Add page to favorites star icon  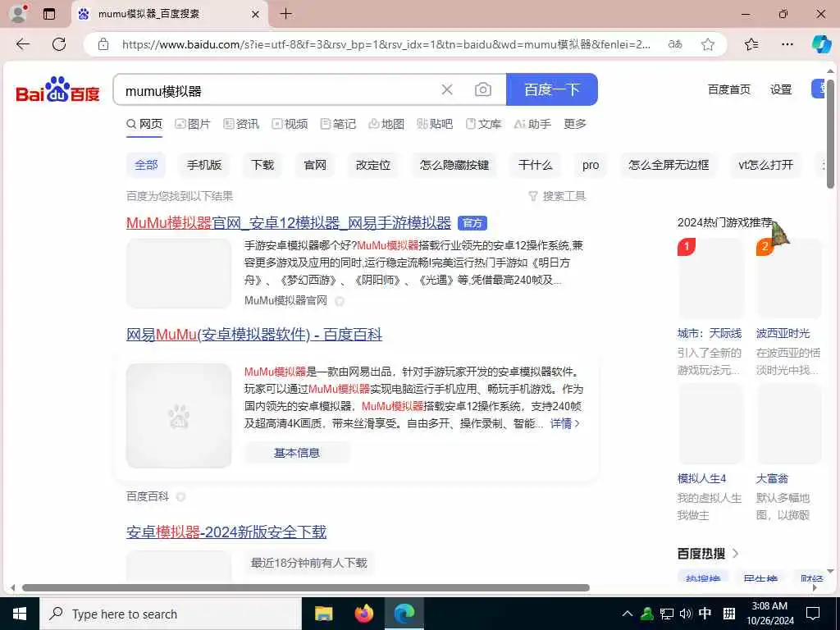click(708, 44)
